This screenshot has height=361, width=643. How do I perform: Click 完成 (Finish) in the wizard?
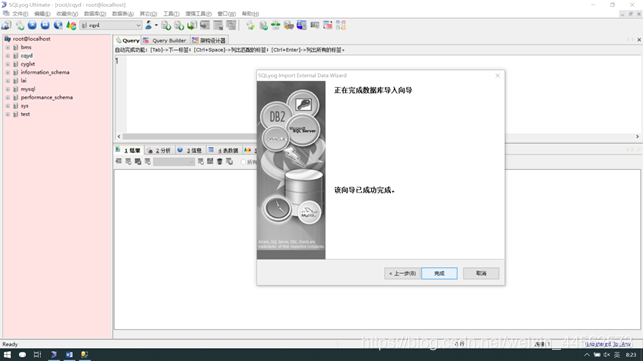click(x=439, y=273)
